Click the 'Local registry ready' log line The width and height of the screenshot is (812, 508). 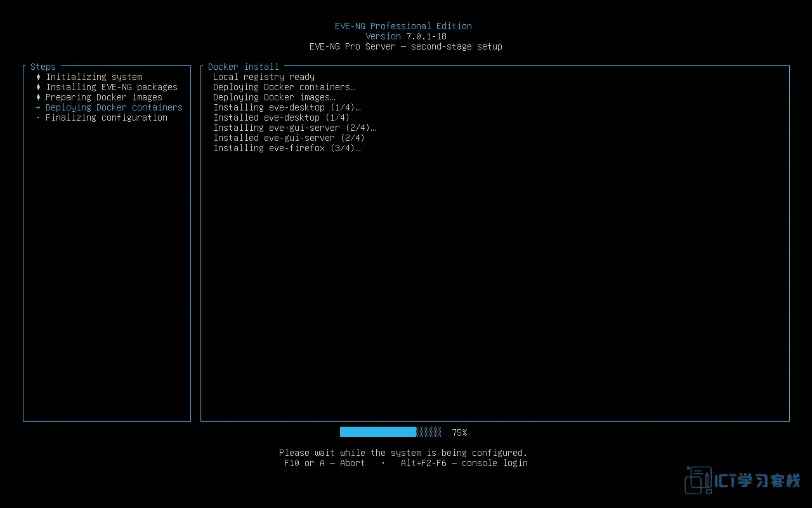264,77
